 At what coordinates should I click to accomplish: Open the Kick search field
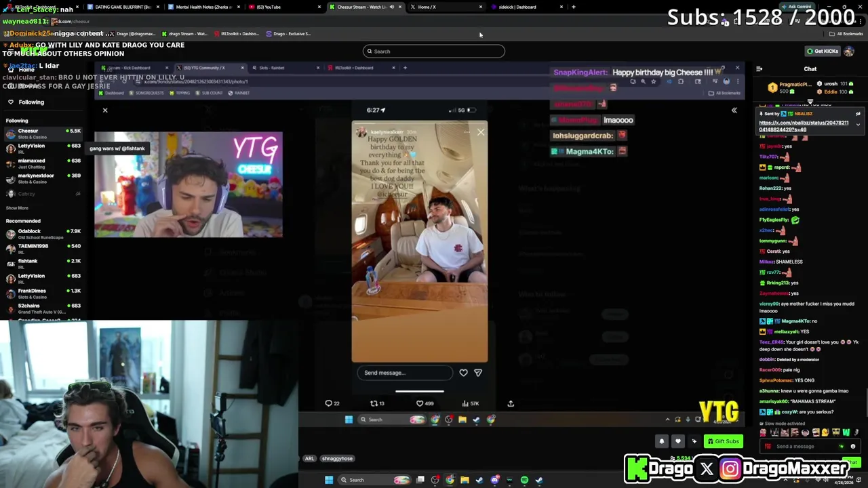pos(434,52)
